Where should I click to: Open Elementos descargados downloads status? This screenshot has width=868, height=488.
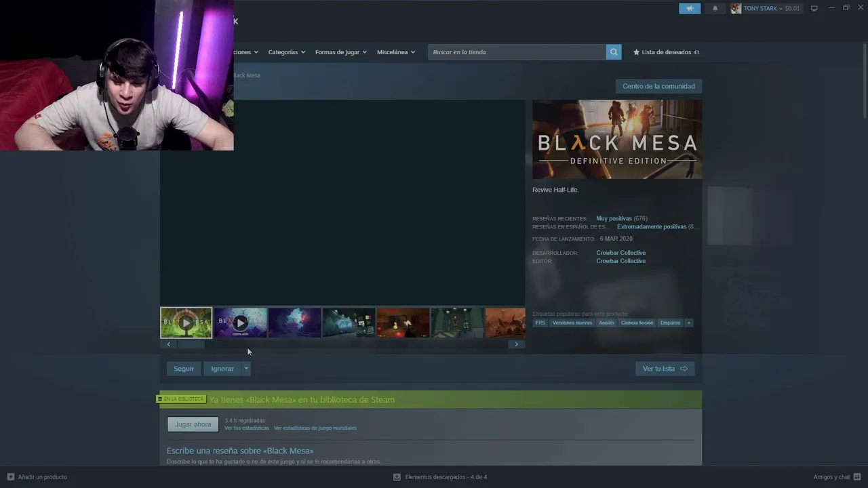[440, 476]
